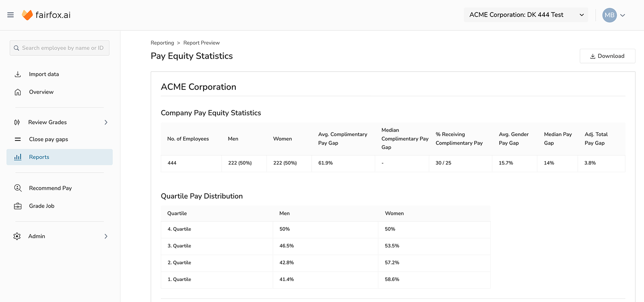Screen dimensions: 644x302
Task: Click the Pay Equity Statistics heading
Action: point(192,56)
